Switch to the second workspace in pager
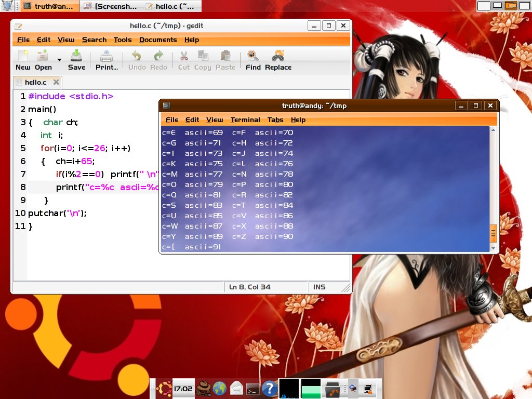The image size is (532, 399). click(497, 5)
